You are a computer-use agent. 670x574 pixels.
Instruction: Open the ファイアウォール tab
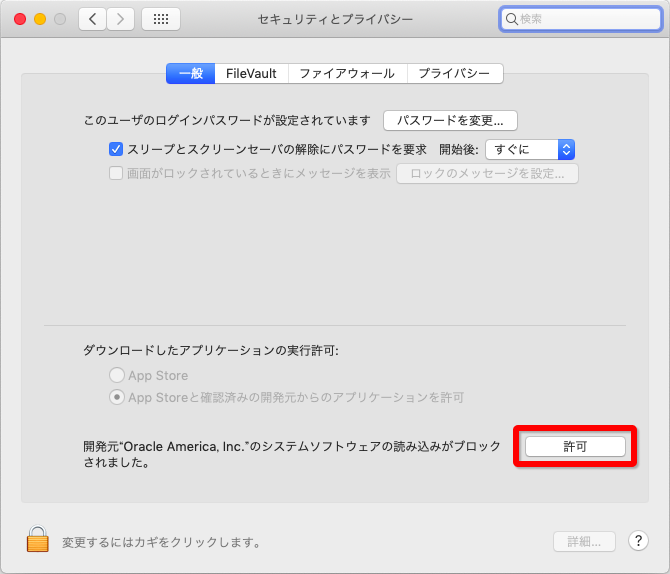(347, 74)
